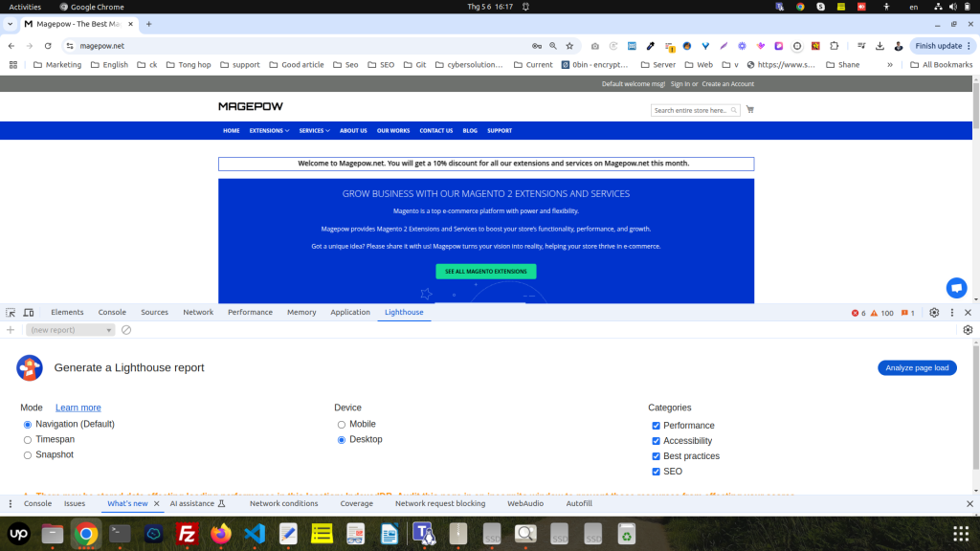Select the Mobile device radio button
The width and height of the screenshot is (980, 551).
point(342,425)
